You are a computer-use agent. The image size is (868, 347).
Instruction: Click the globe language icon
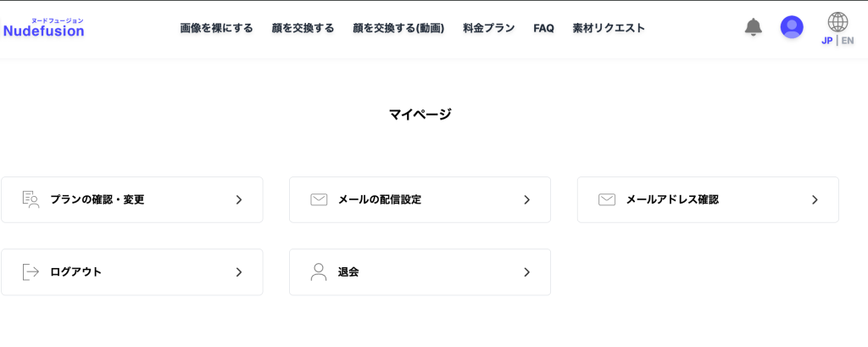click(x=837, y=22)
